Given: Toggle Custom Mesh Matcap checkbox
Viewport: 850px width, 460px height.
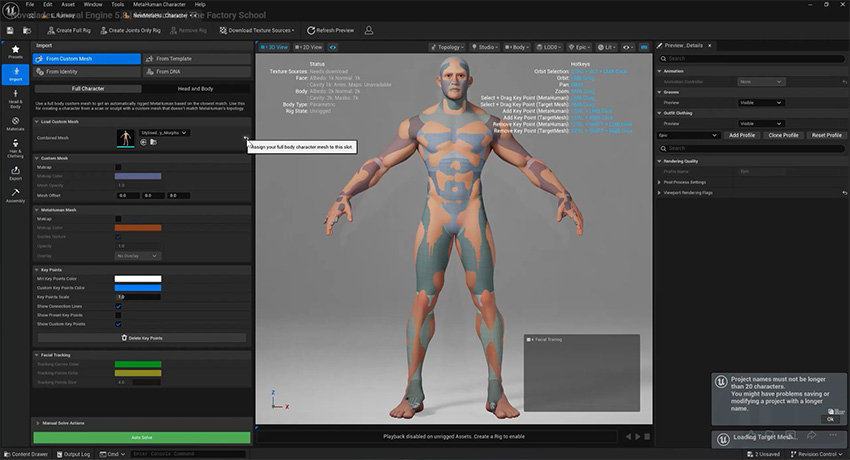Looking at the screenshot, I should click(118, 167).
